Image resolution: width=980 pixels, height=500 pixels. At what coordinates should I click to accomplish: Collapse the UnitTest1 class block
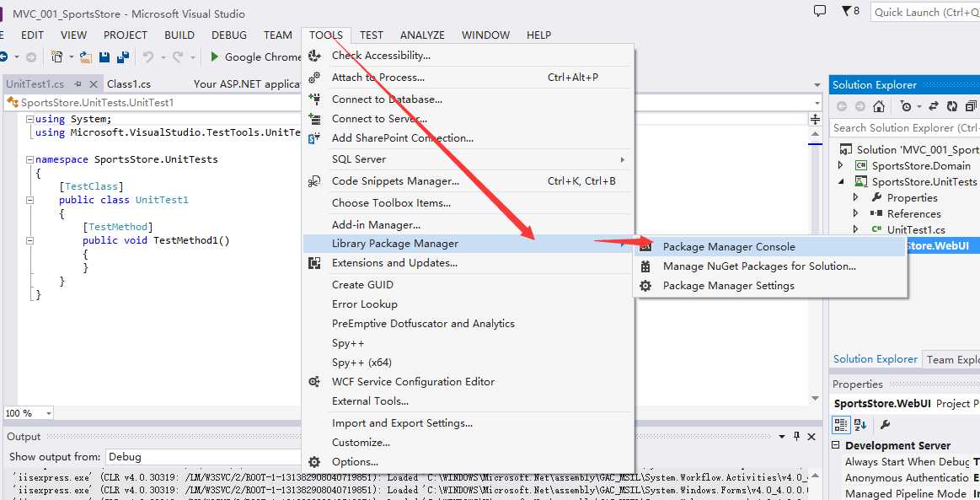[29, 200]
